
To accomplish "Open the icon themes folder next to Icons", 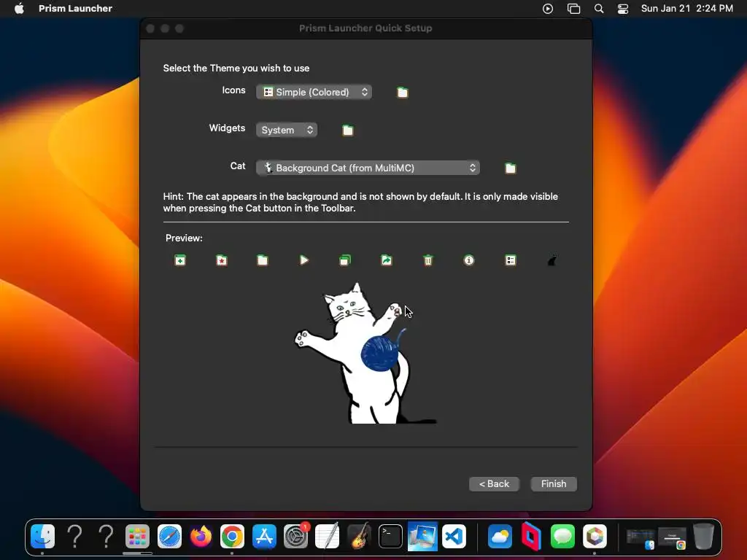I will tap(403, 93).
